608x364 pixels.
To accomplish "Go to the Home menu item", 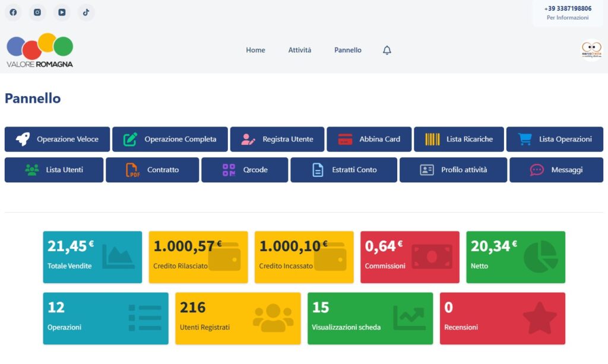I will point(255,50).
